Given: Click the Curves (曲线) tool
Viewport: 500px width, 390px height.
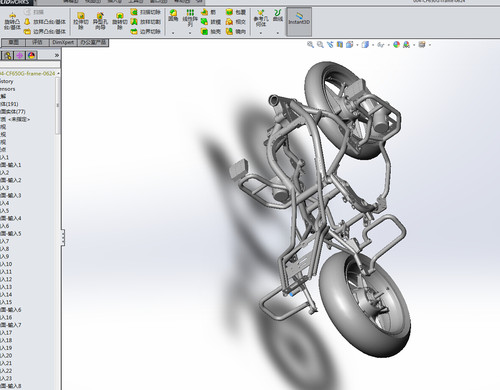Looking at the screenshot, I should point(278,16).
